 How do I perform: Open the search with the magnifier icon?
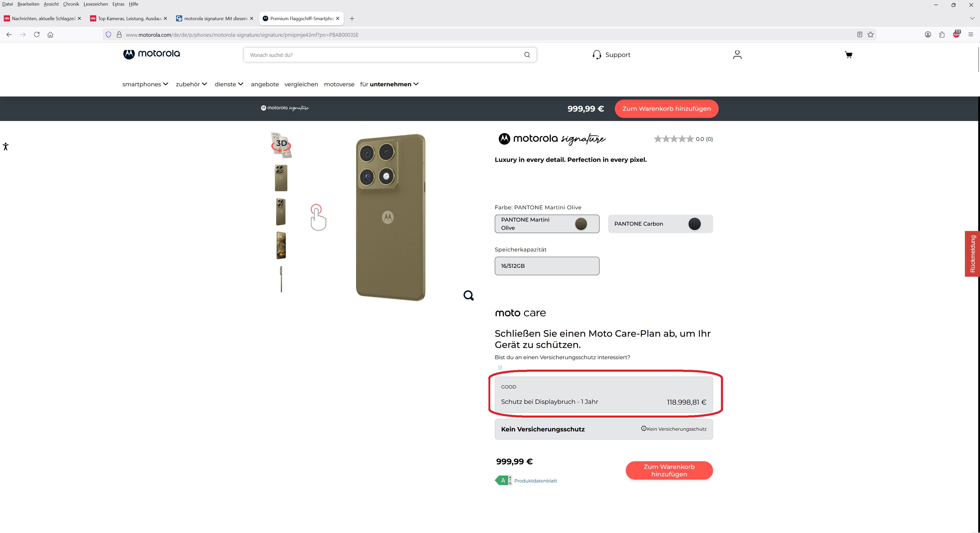pyautogui.click(x=527, y=54)
